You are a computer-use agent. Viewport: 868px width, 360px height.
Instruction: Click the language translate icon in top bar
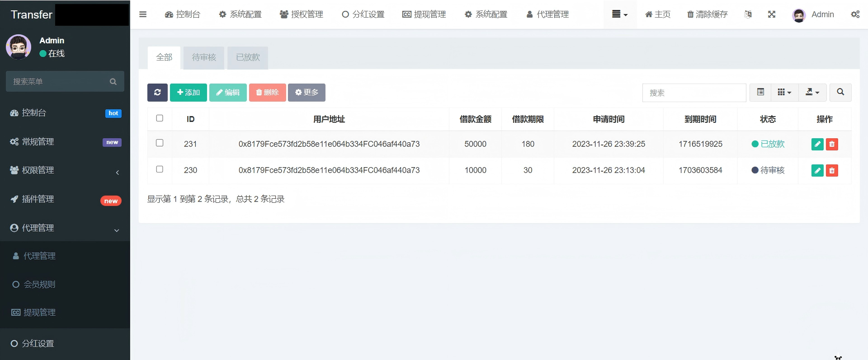[748, 14]
